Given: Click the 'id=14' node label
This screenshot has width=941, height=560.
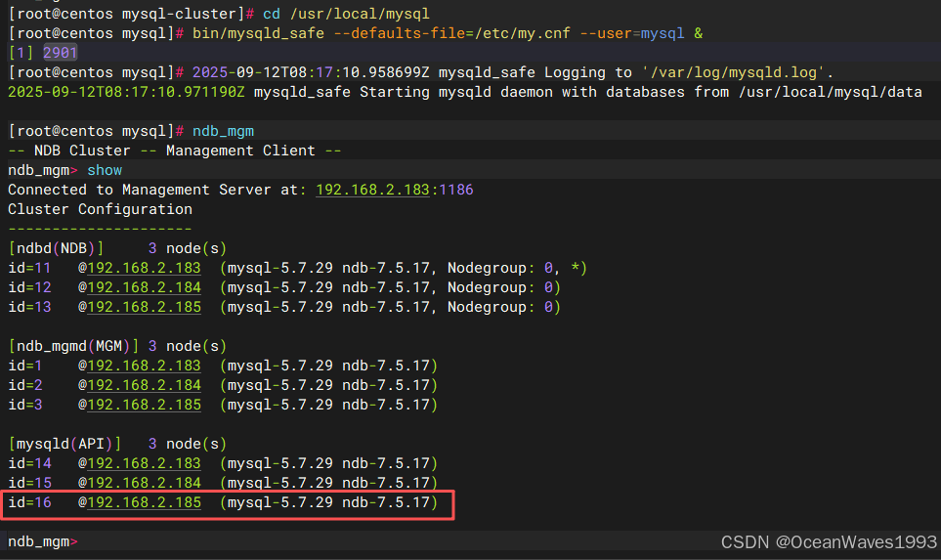Looking at the screenshot, I should (29, 463).
